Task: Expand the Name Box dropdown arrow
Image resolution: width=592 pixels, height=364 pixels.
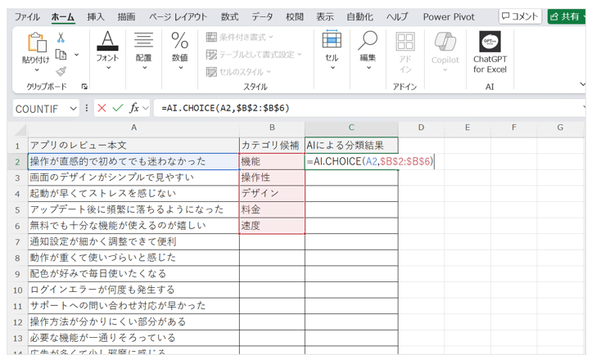Action: click(x=73, y=109)
